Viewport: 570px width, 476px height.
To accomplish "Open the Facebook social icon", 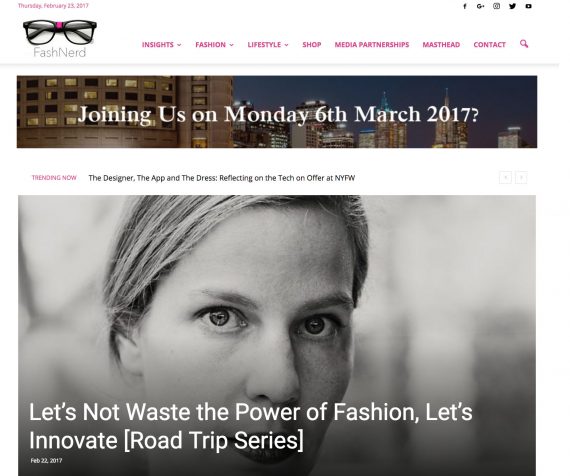I will pos(465,6).
